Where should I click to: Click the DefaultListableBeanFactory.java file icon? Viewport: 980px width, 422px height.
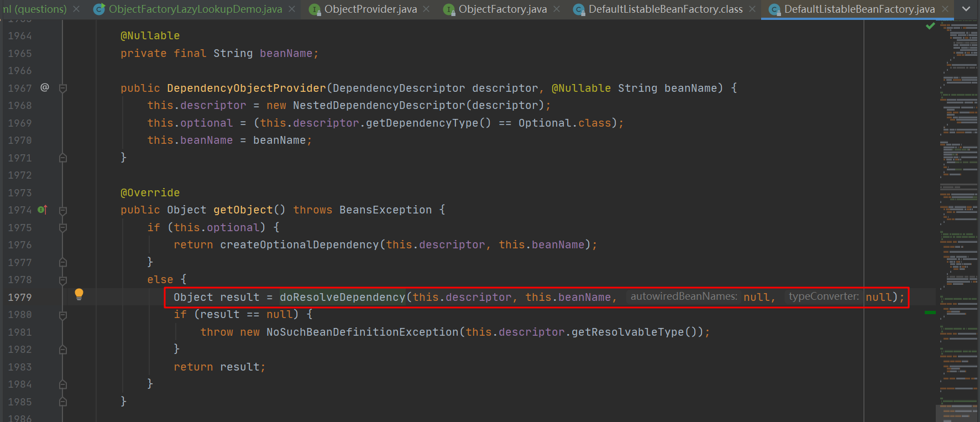tap(774, 9)
